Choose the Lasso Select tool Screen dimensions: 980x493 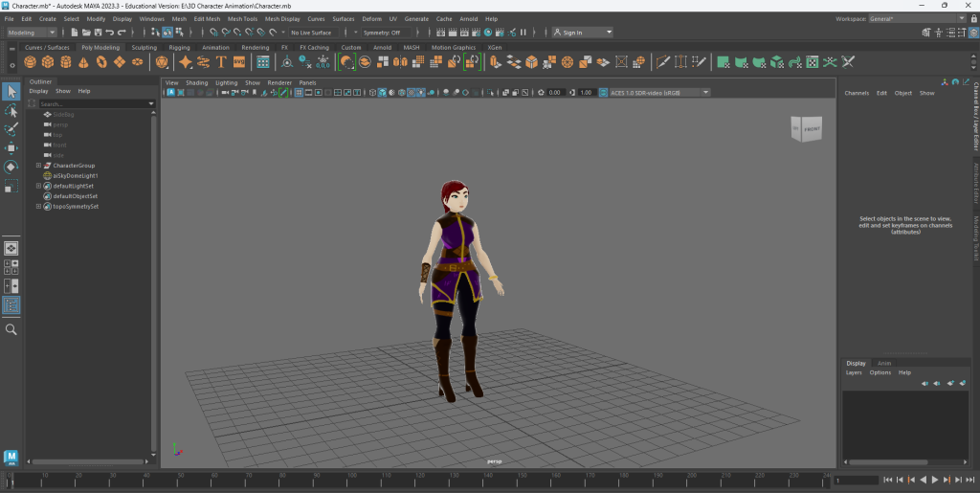coord(11,111)
